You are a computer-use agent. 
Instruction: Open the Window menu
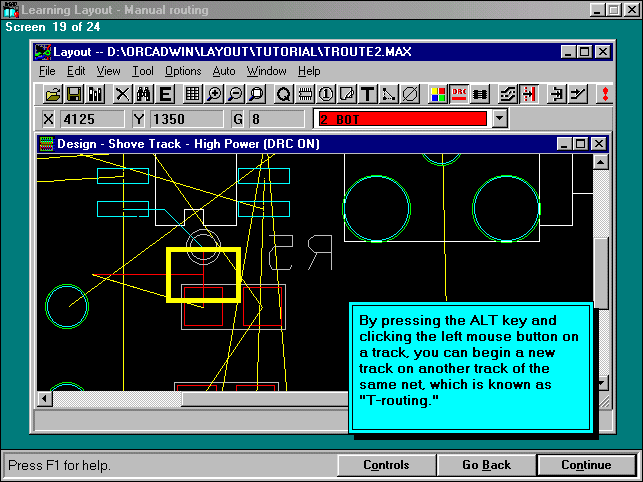pyautogui.click(x=266, y=71)
